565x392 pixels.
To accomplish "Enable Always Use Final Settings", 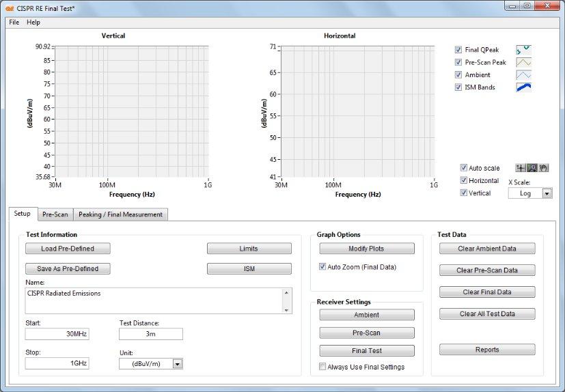I will (322, 367).
